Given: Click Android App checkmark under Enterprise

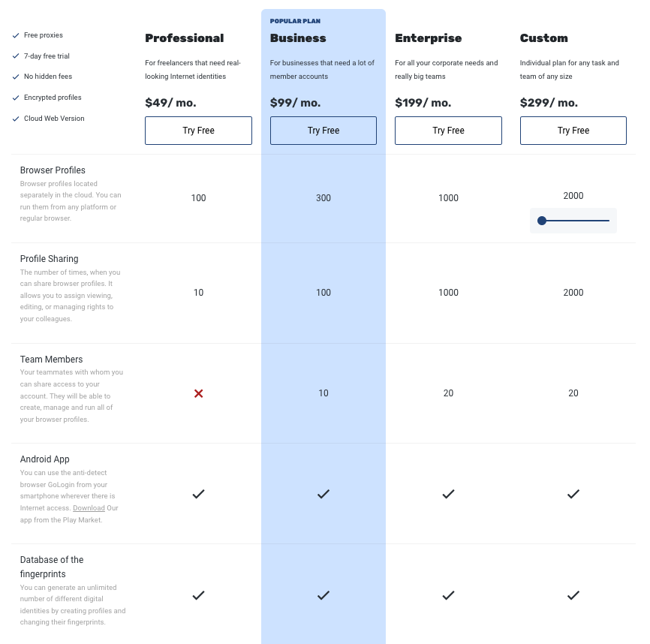Looking at the screenshot, I should coord(448,494).
